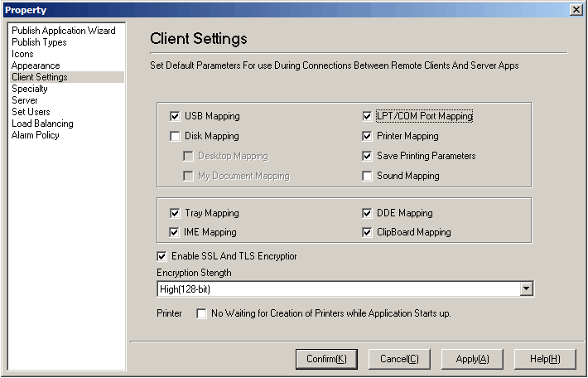Screen dimensions: 588x378
Task: Close the Property dialog window
Action: [x=576, y=9]
